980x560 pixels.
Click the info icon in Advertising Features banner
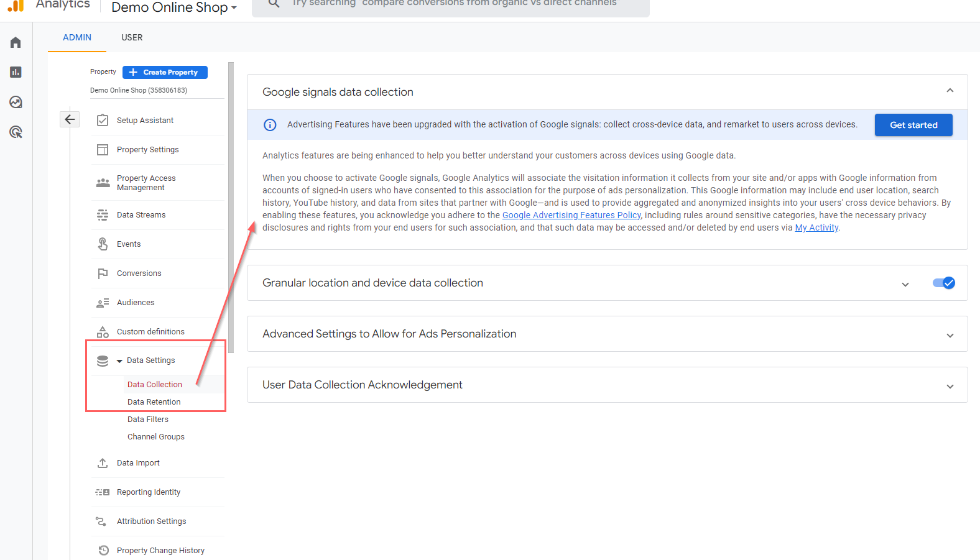tap(270, 125)
